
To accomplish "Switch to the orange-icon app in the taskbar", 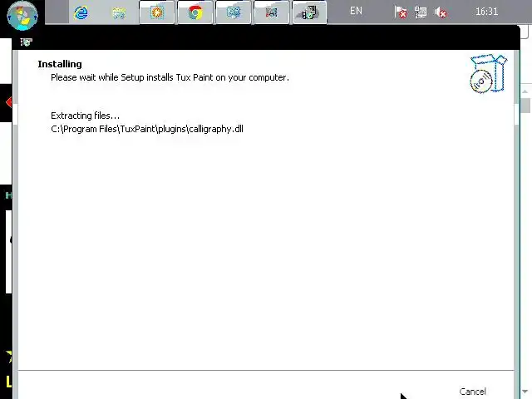I will pos(157,12).
